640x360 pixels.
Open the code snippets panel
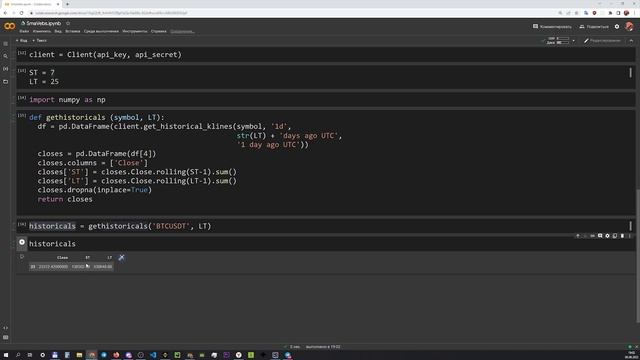click(x=5, y=328)
